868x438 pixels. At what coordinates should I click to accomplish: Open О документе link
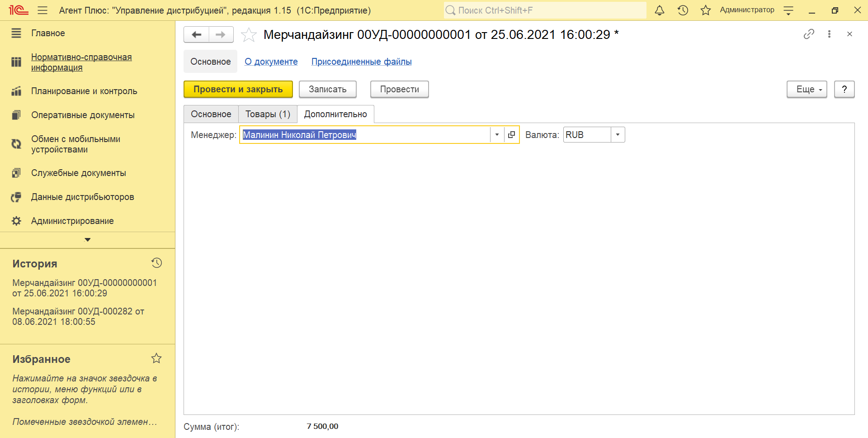[x=271, y=62]
